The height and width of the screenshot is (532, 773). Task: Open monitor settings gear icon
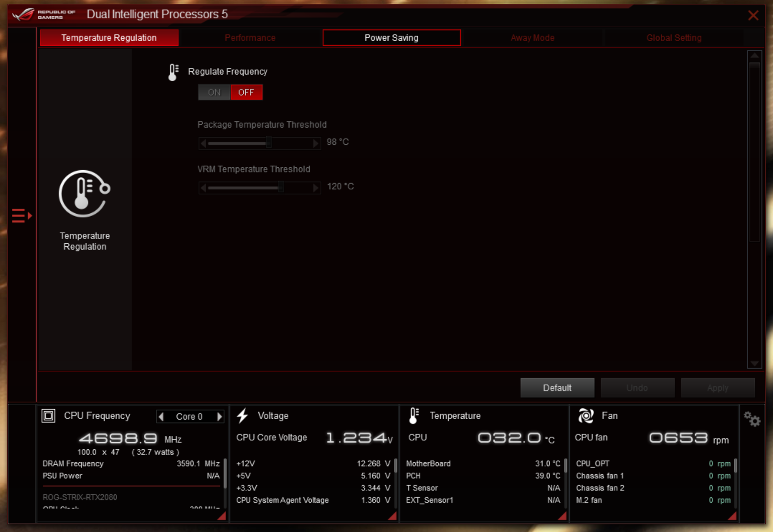752,419
